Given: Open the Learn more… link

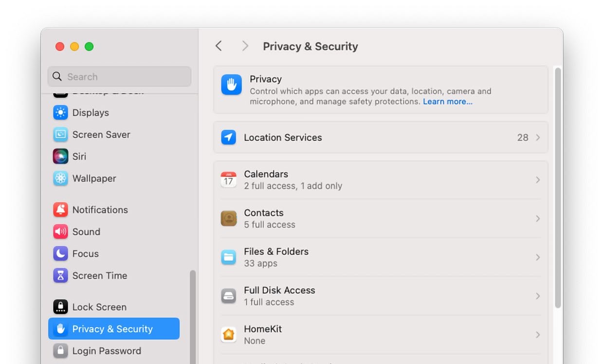Looking at the screenshot, I should (448, 102).
